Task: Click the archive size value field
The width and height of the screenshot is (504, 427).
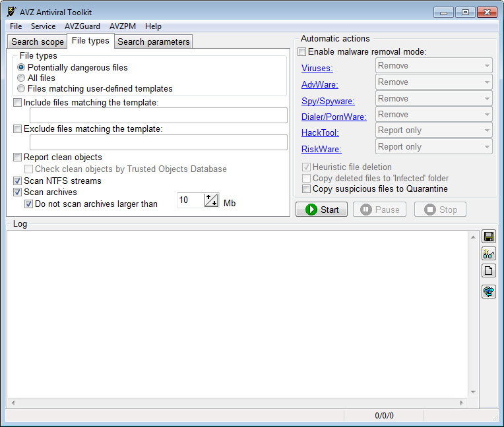Action: coord(190,200)
